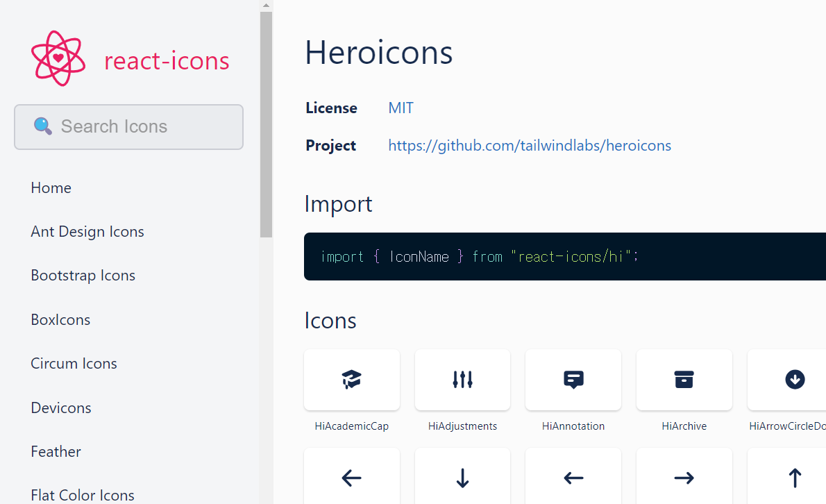The image size is (826, 504).
Task: Click the HiAdjustments label text
Action: [462, 426]
